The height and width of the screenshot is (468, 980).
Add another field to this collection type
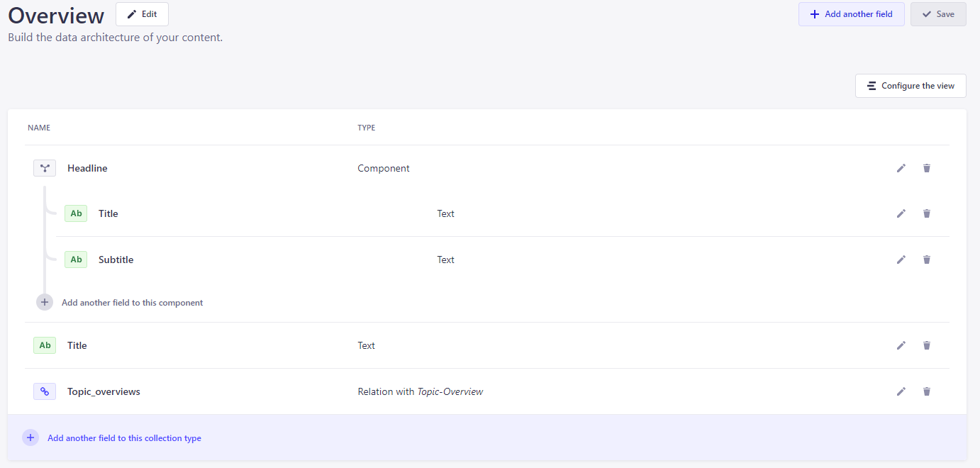click(x=124, y=438)
